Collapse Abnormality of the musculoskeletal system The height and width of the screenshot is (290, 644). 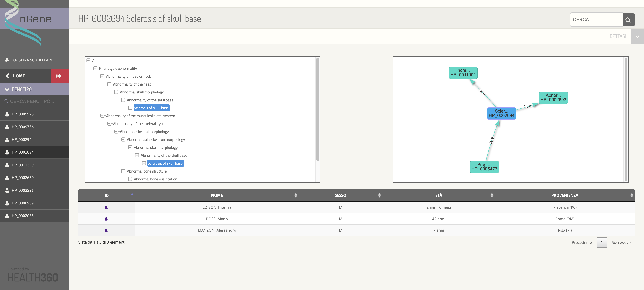102,116
